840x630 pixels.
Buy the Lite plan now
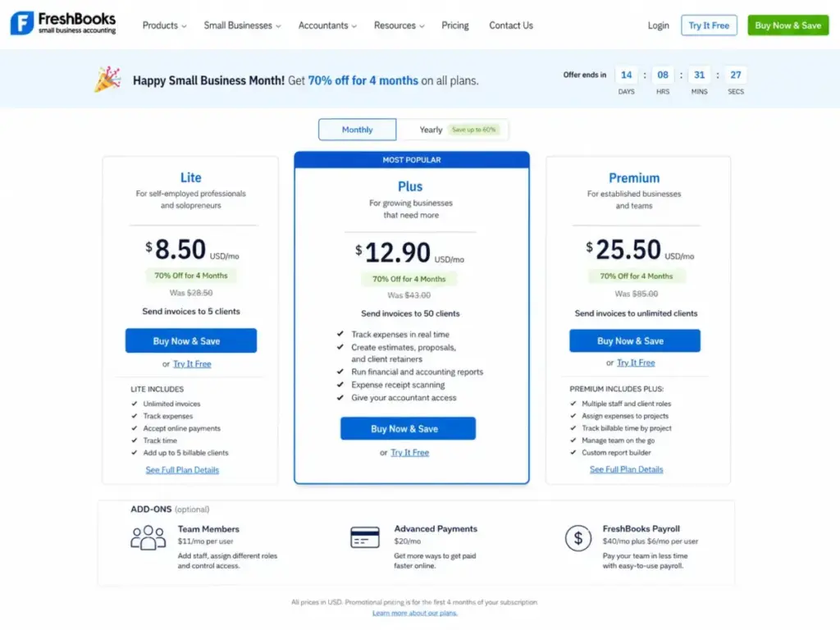(190, 340)
